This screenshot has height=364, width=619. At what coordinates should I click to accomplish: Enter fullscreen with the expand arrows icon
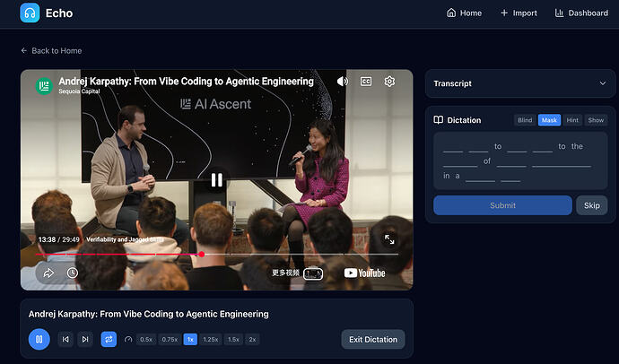tap(389, 239)
